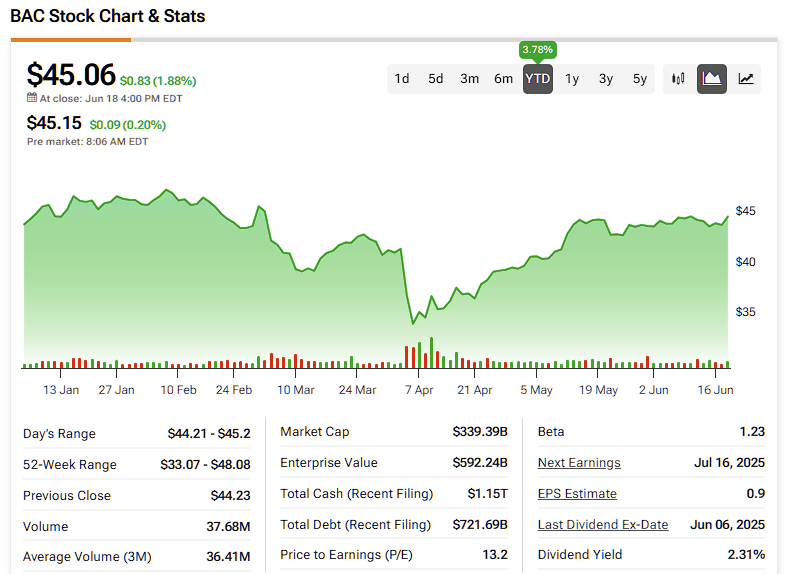Click the Market Cap value $339.39B
Viewport: 786px width, 574px height.
pyautogui.click(x=480, y=432)
